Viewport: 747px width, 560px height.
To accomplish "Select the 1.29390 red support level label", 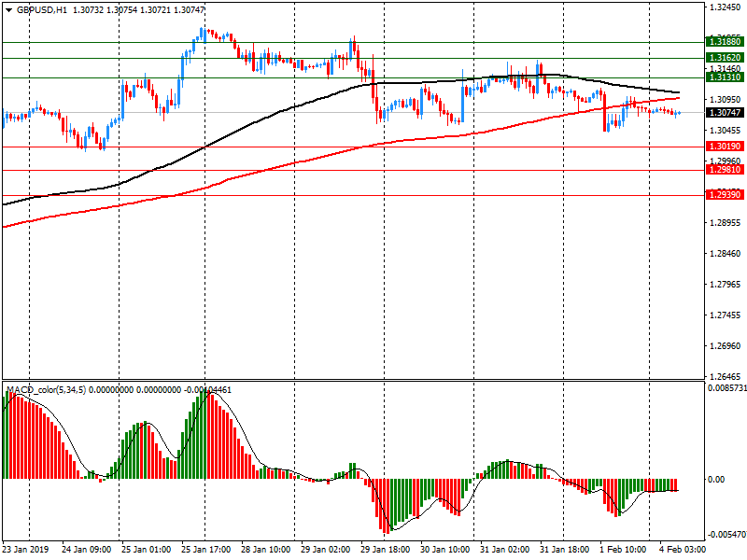I will (x=725, y=195).
